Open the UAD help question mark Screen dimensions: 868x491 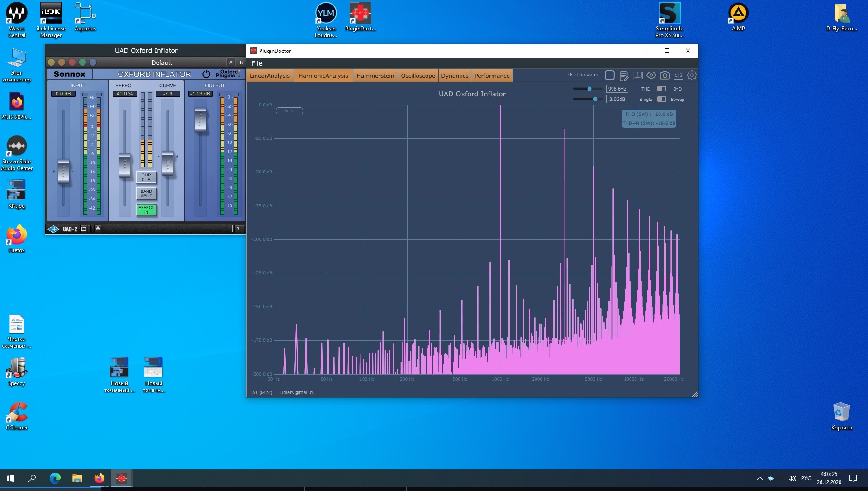[238, 229]
